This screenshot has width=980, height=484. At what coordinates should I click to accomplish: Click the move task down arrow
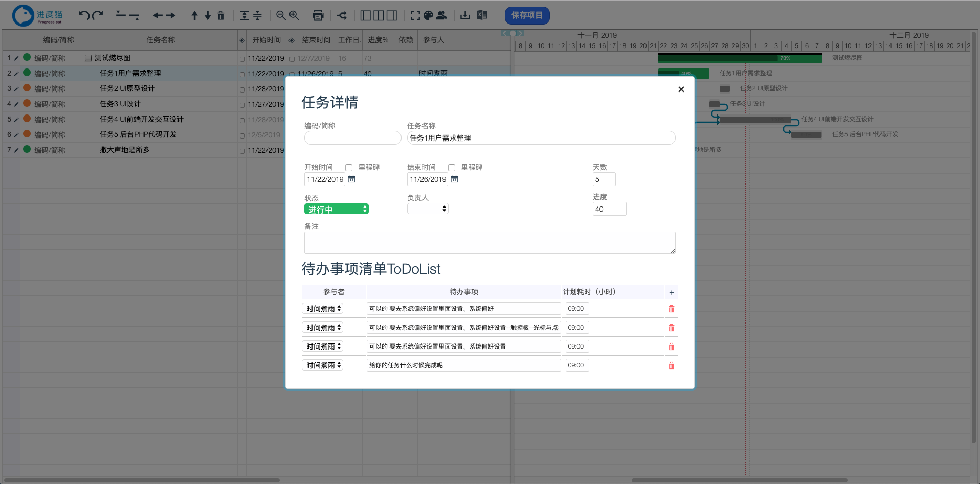coord(208,16)
